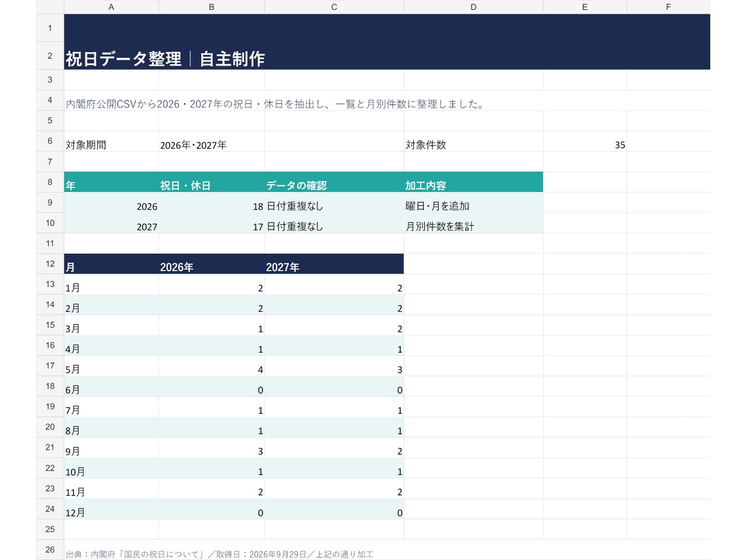
Task: Click 2027年 count for 5月
Action: [334, 366]
